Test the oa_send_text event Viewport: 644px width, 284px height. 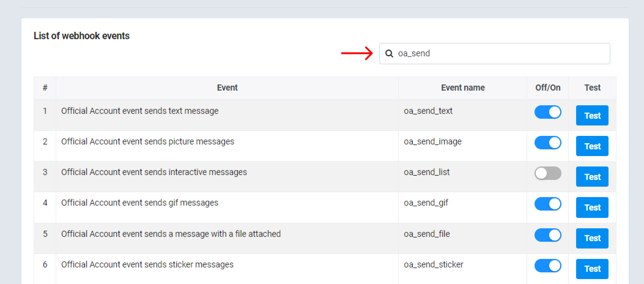point(592,115)
